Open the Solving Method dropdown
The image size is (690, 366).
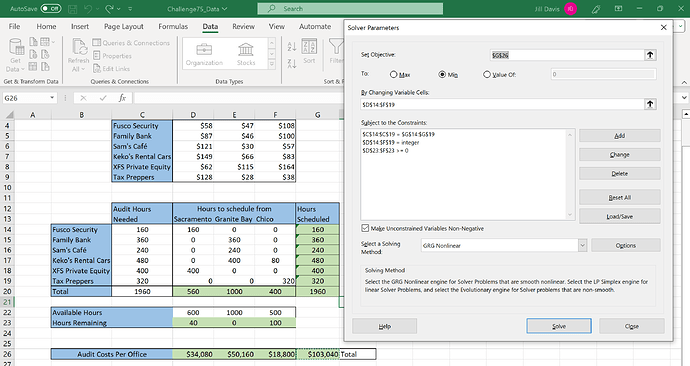[582, 245]
